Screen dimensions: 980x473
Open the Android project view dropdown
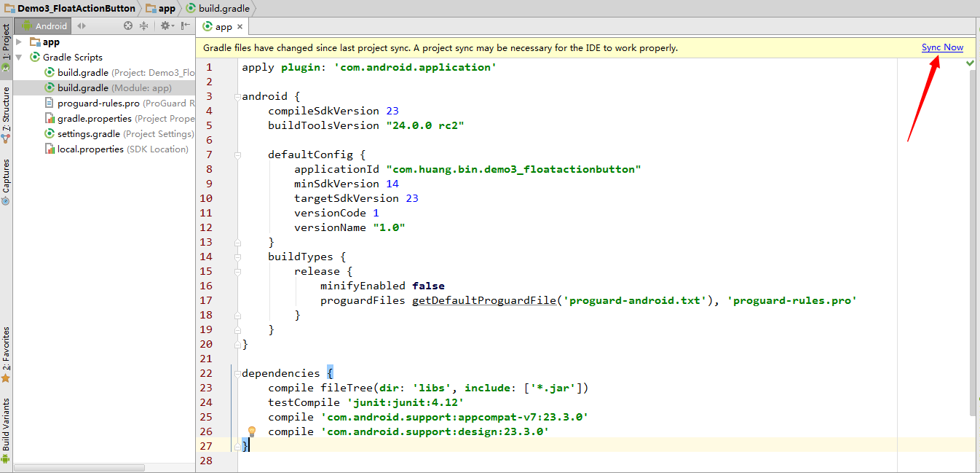point(44,26)
